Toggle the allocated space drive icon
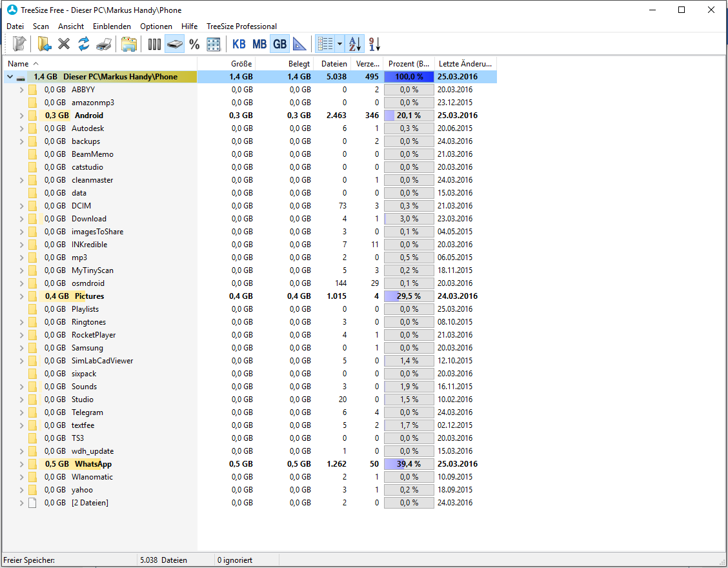The height and width of the screenshot is (568, 728). pyautogui.click(x=174, y=44)
